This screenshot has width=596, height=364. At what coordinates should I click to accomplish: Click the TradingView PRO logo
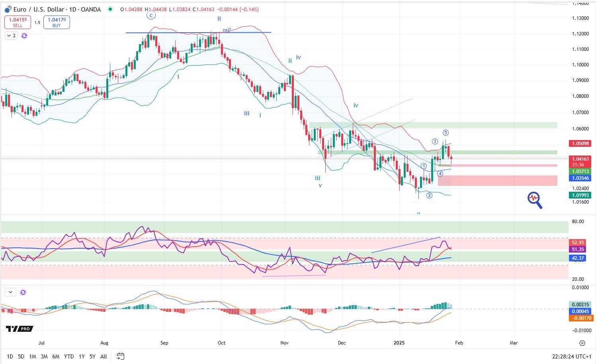(x=19, y=329)
